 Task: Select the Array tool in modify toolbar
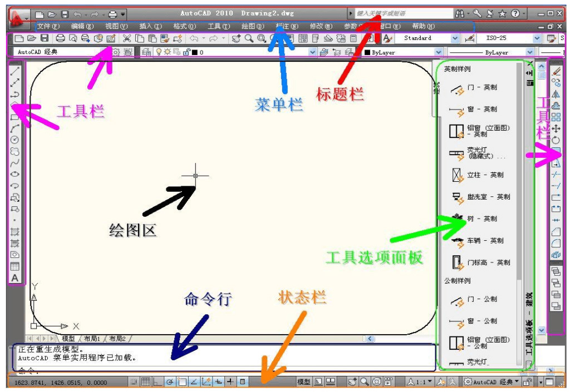pyautogui.click(x=556, y=117)
